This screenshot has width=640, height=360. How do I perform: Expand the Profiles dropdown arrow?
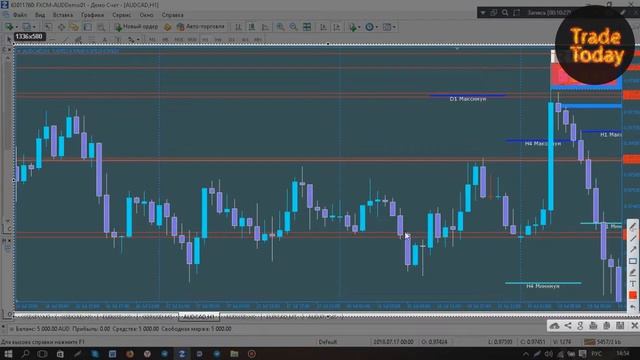pyautogui.click(x=34, y=27)
